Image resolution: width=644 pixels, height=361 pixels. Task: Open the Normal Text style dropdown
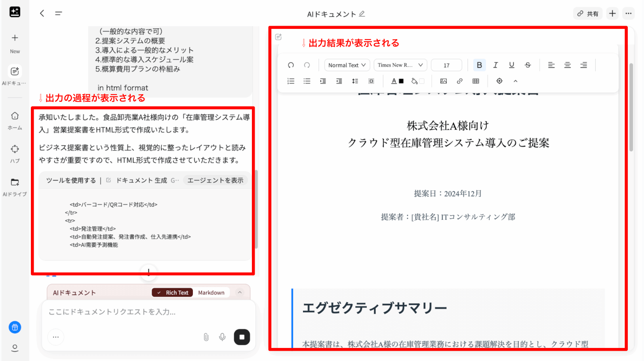pos(347,65)
